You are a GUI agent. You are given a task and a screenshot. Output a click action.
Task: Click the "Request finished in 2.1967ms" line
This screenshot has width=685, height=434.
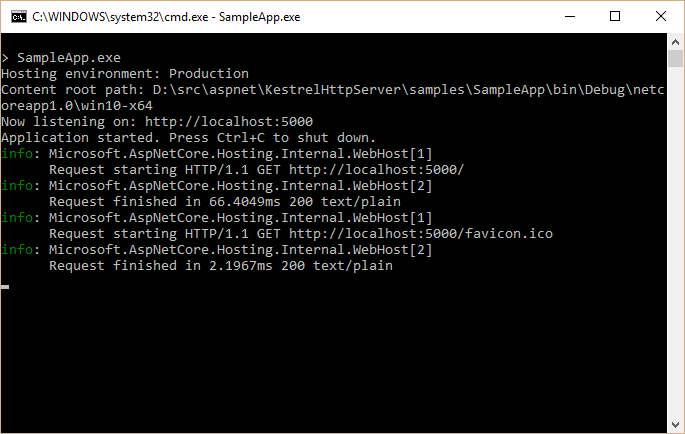point(220,265)
